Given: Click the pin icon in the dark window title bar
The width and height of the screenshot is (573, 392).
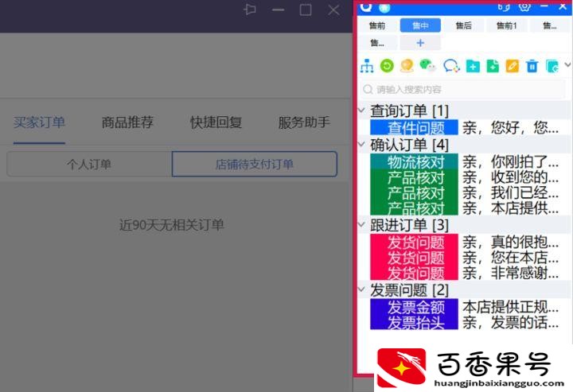Looking at the screenshot, I should [250, 10].
